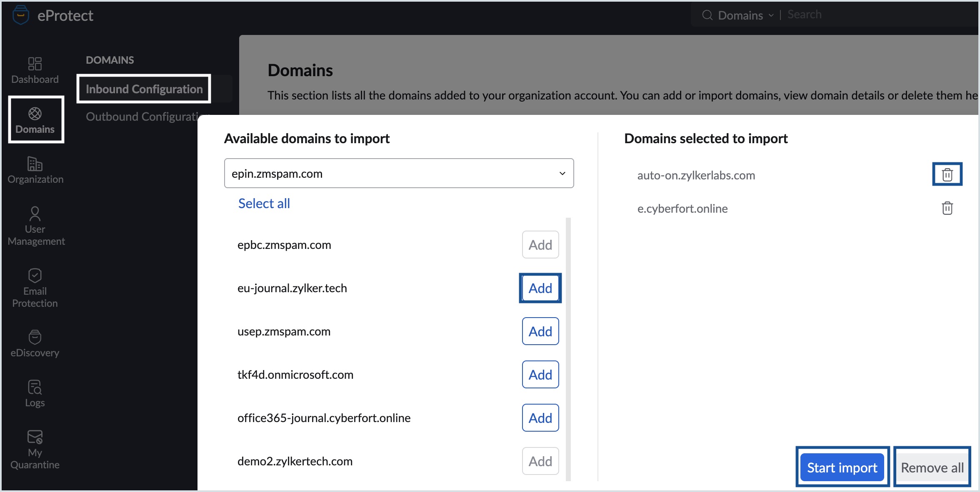Add usep.zmspam.com to import
980x492 pixels.
tap(540, 331)
